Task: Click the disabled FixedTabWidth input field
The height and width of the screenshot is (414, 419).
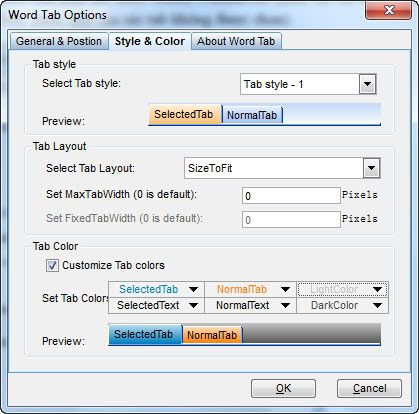Action: [291, 220]
